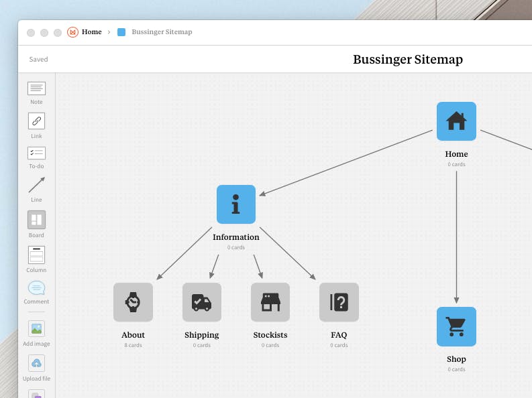Select the arrow from Home to Information
Viewport: 532px width, 398px height.
[346, 163]
